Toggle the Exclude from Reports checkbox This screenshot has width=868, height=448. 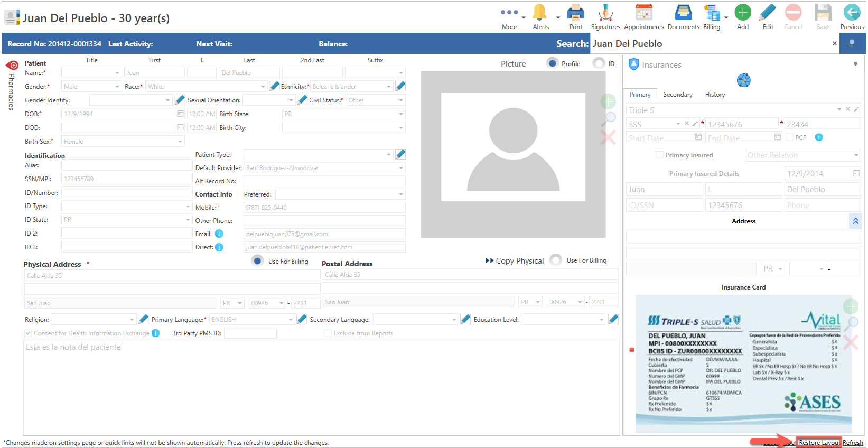coord(328,333)
